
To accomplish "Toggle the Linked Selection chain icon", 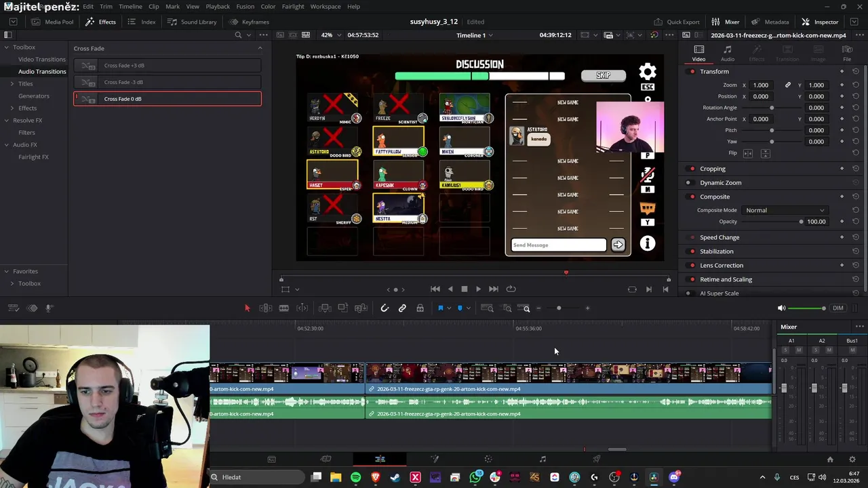I will (x=402, y=308).
